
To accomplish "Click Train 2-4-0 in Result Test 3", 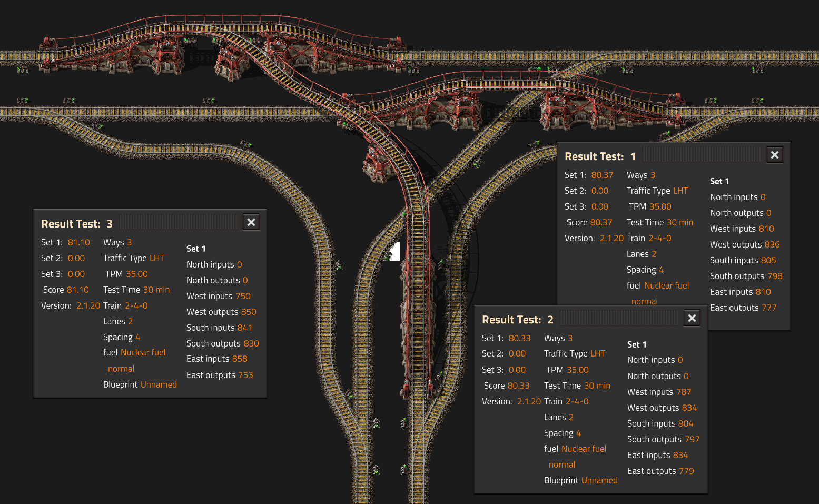I will click(x=125, y=305).
